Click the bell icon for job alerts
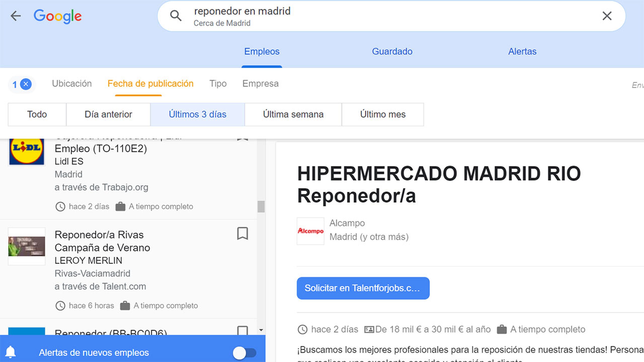The width and height of the screenshot is (644, 362). (x=11, y=352)
